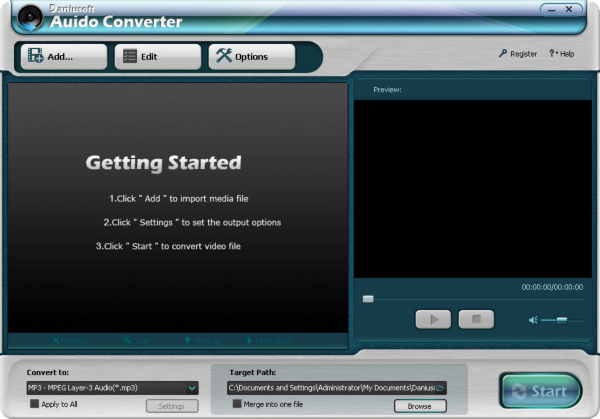This screenshot has width=600, height=419.
Task: Minimize the Audio Converter window
Action: coord(551,10)
